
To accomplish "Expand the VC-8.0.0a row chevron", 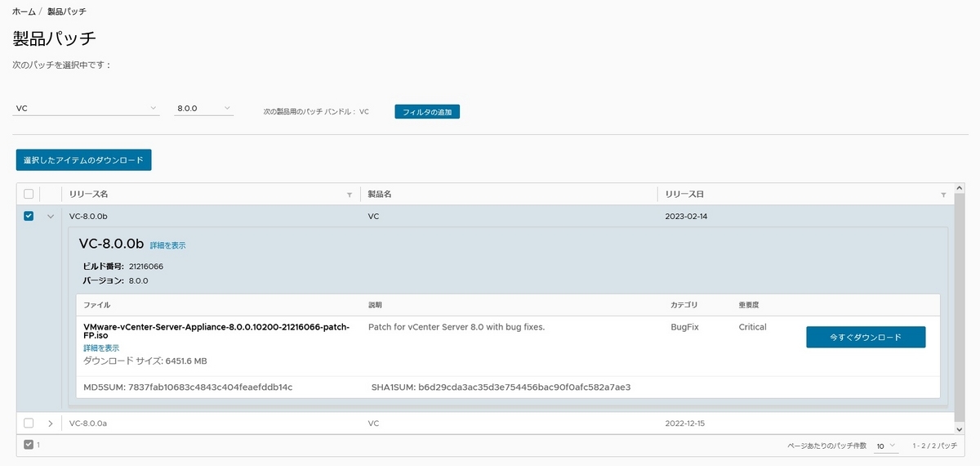I will pos(51,423).
